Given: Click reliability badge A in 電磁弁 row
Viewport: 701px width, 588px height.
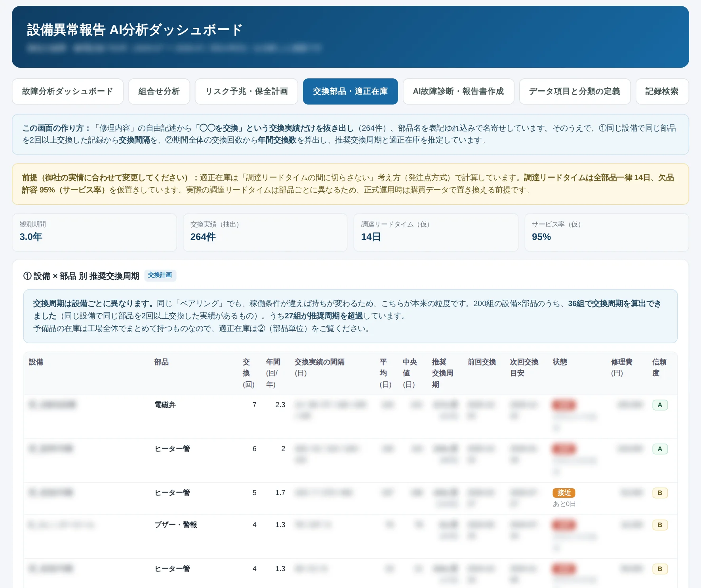Looking at the screenshot, I should tap(660, 405).
